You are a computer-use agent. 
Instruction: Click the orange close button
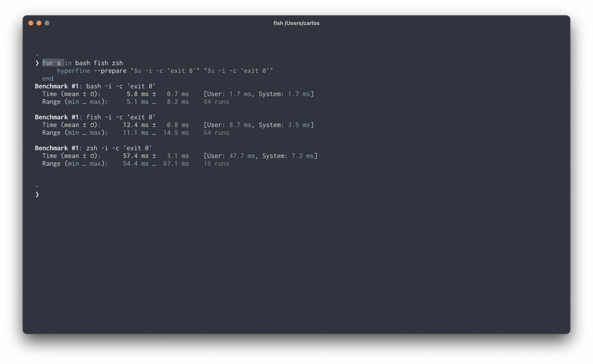pyautogui.click(x=31, y=23)
